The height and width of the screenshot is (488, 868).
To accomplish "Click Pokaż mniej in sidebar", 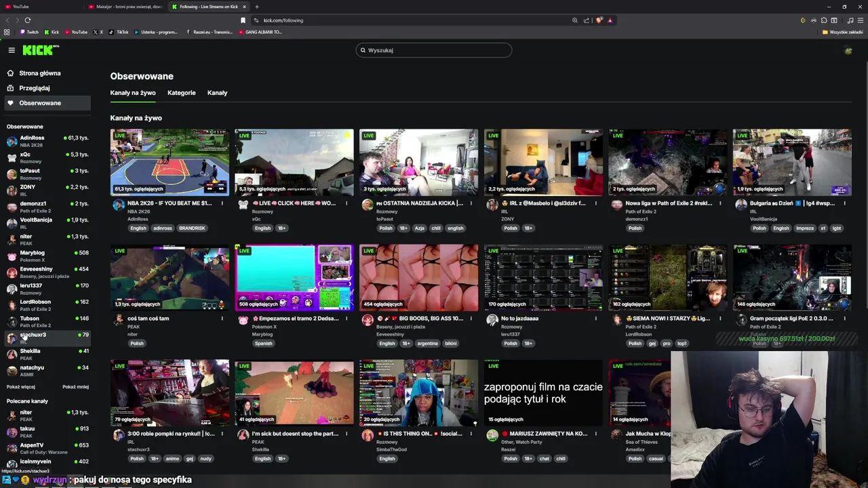I will click(x=75, y=387).
